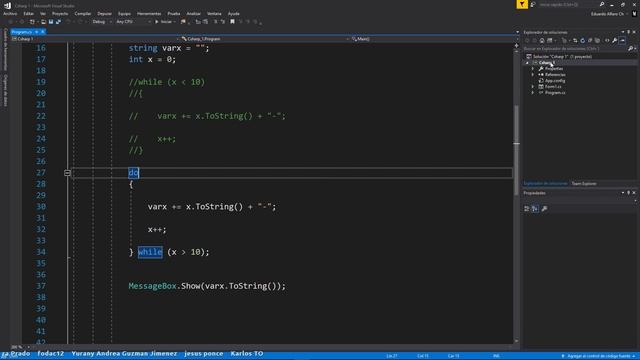Click the Solution Explorer Home icon
This screenshot has height=360, width=640.
tap(542, 40)
